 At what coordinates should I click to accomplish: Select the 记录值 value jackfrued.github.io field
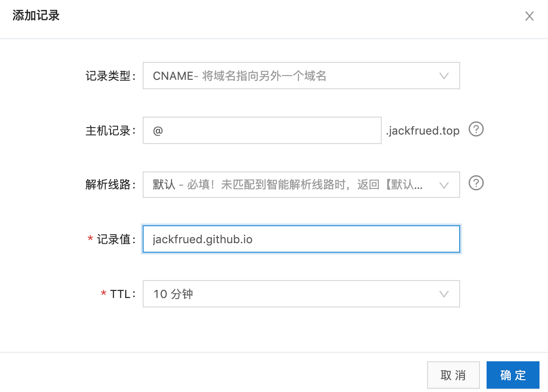(301, 239)
